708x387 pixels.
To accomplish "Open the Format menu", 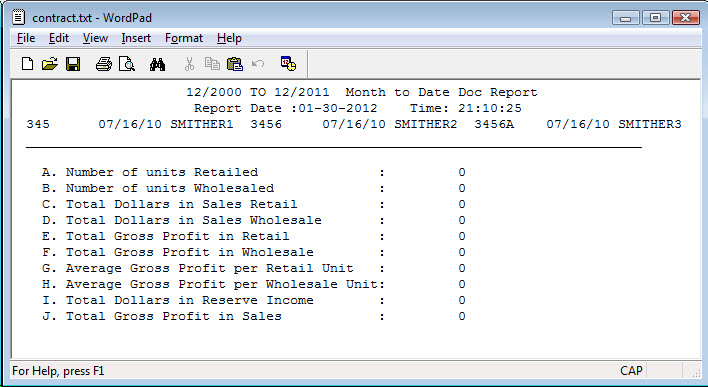I will [184, 38].
